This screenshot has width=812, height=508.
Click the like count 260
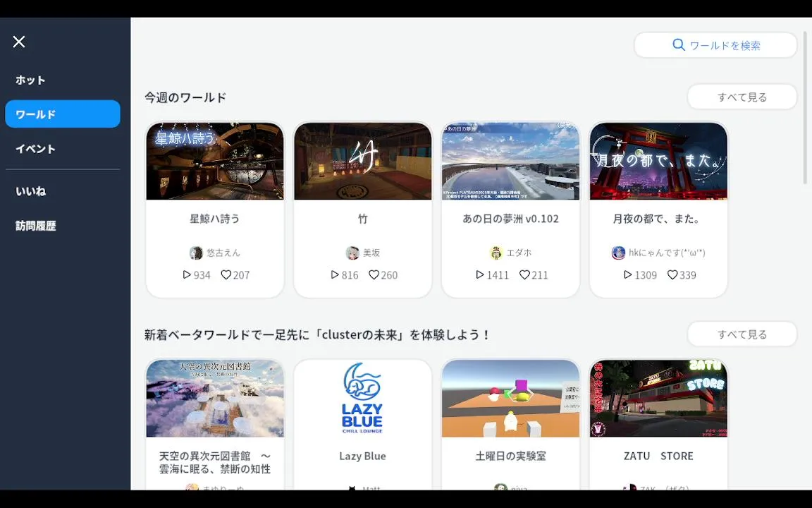click(x=389, y=275)
